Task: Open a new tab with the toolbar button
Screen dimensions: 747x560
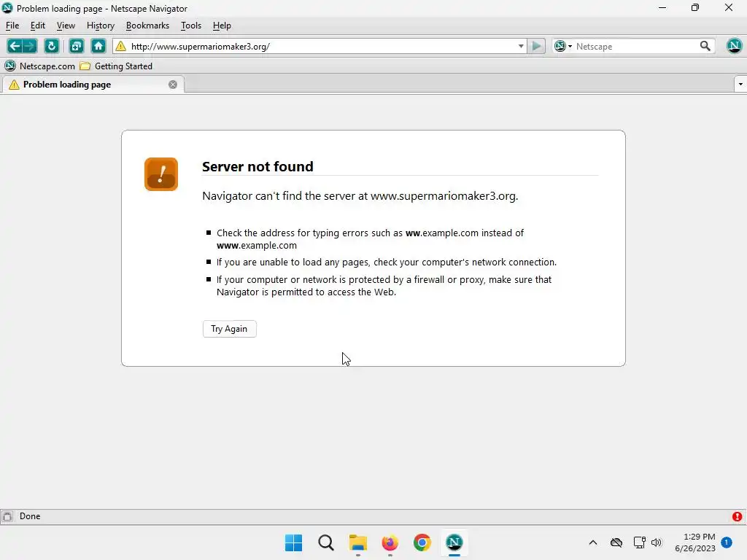Action: coord(76,46)
